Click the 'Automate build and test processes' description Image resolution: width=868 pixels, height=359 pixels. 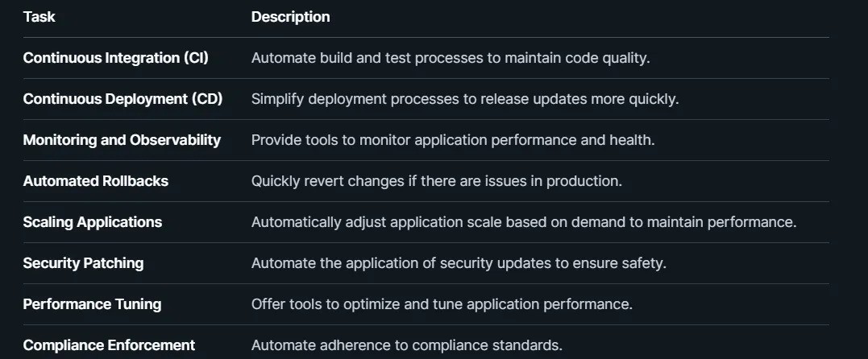click(450, 58)
